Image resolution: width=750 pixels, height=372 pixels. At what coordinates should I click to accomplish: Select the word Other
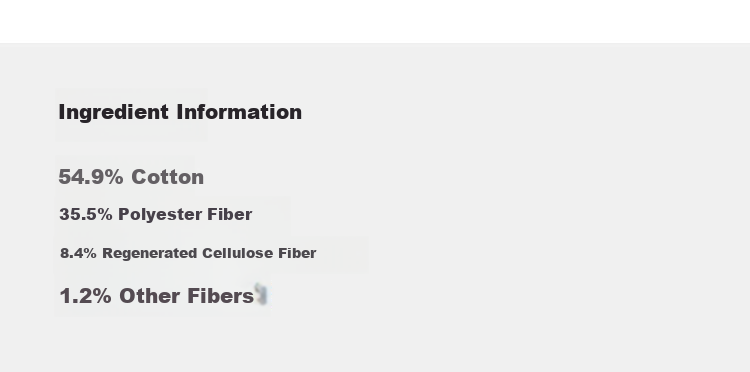150,296
